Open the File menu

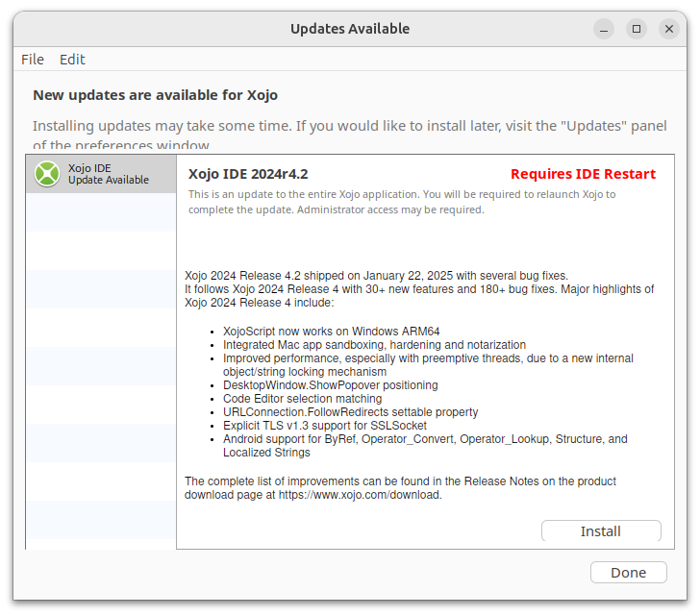pos(33,60)
